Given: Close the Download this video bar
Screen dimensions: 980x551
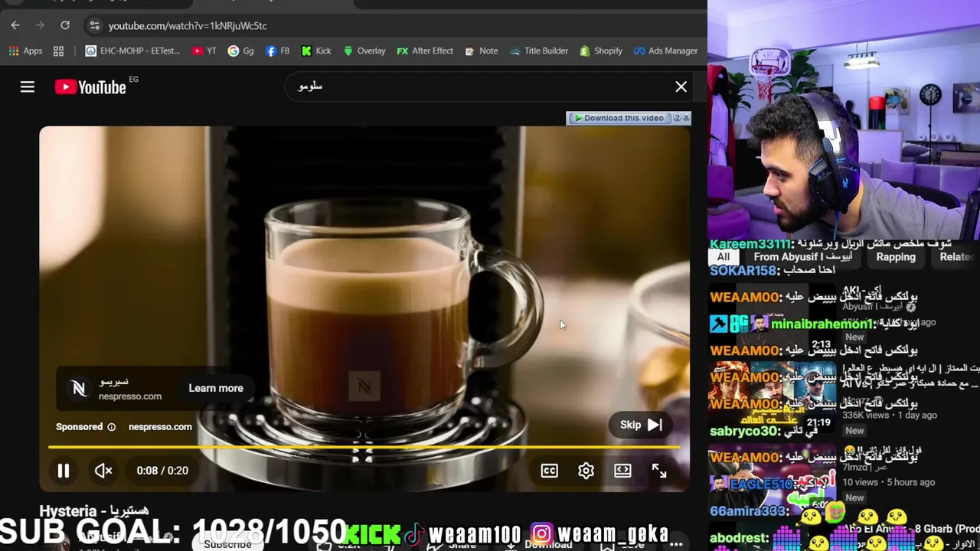Looking at the screenshot, I should [686, 118].
